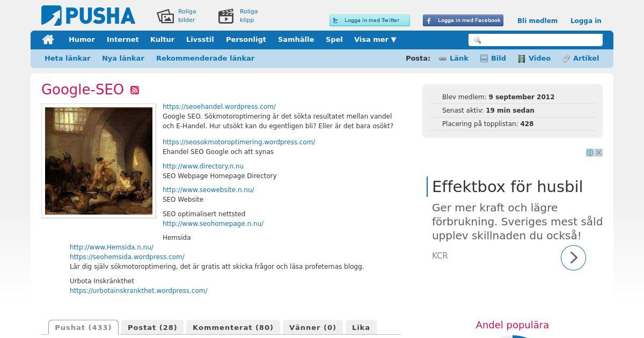This screenshot has height=338, width=644.
Task: Switch to the Vänner (0) tab
Action: (313, 327)
